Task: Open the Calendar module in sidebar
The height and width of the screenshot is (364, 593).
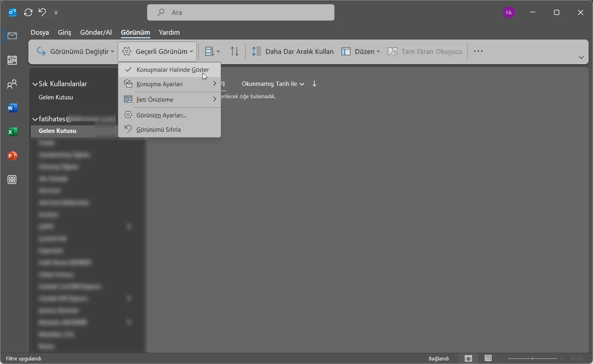Action: pos(12,60)
